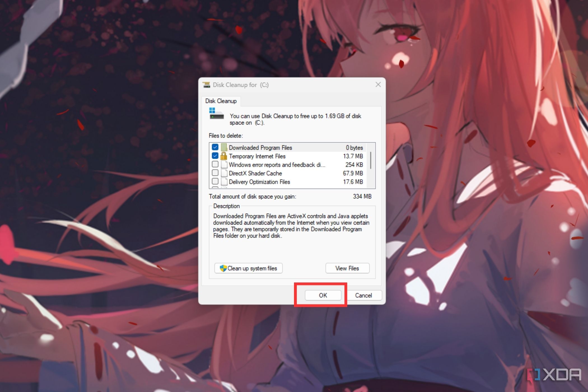Click OK to confirm disk cleanup
This screenshot has width=588, height=392.
323,295
